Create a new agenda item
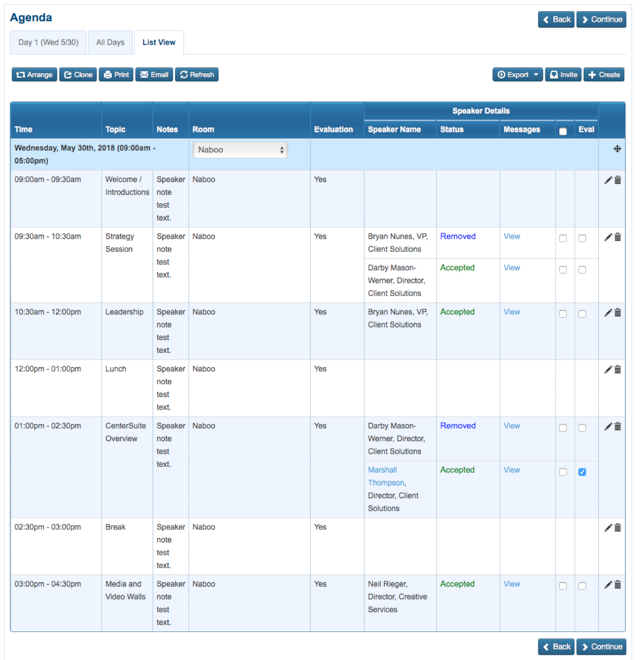This screenshot has height=660, width=642. (604, 75)
